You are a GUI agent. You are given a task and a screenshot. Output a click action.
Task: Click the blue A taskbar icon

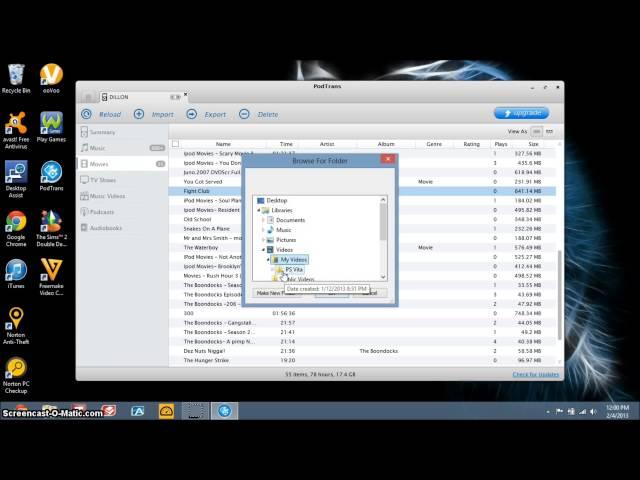point(138,411)
